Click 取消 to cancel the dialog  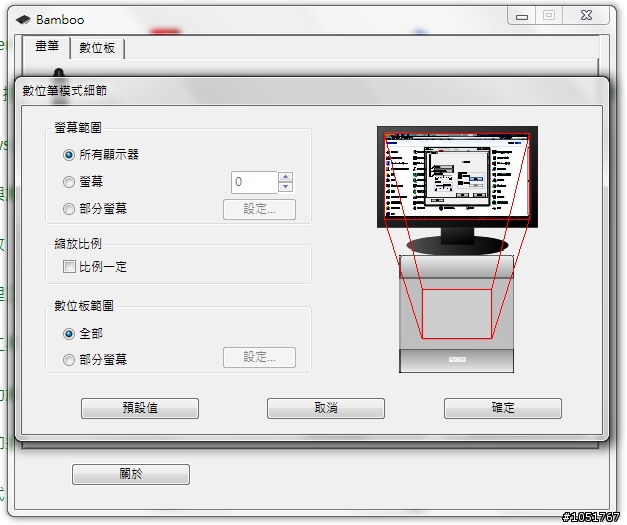(x=326, y=408)
